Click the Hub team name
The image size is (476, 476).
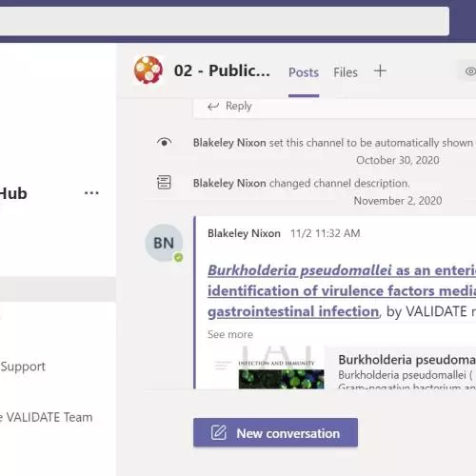pos(13,193)
